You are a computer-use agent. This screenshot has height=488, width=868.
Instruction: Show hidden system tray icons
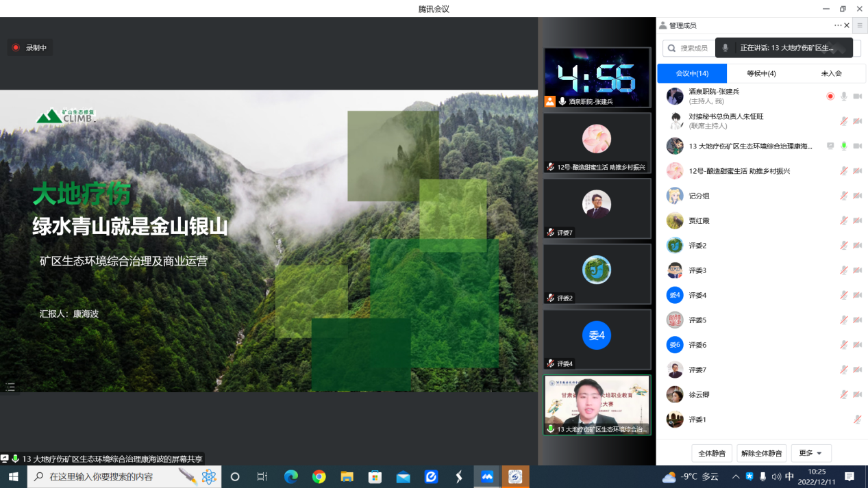tap(736, 476)
